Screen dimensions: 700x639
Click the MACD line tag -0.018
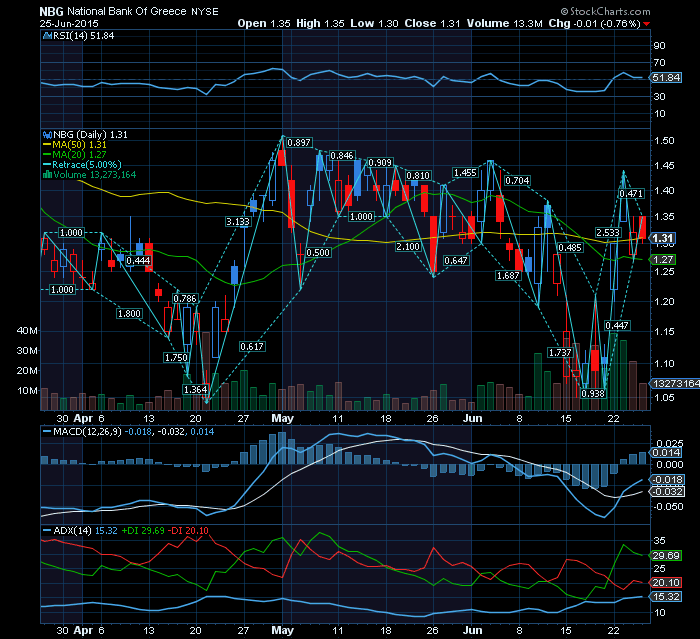click(667, 480)
